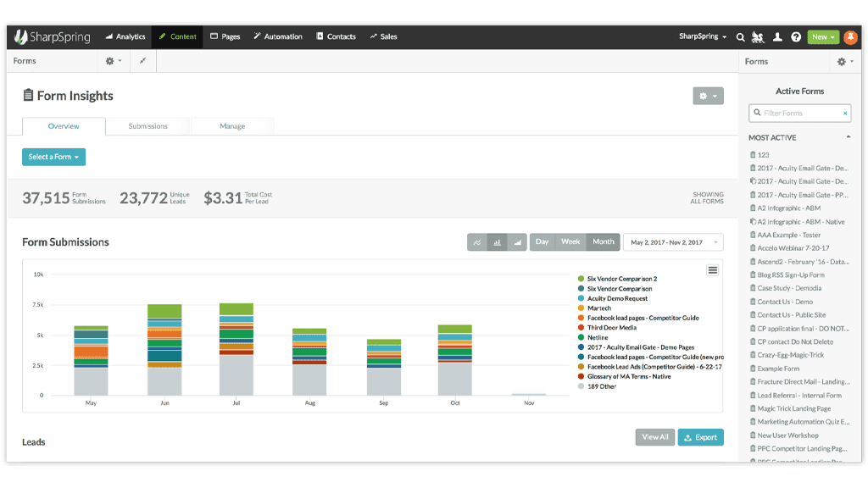Screen dimensions: 868x488
Task: Open date range May 2 - Nov 2 picker
Action: 673,242
